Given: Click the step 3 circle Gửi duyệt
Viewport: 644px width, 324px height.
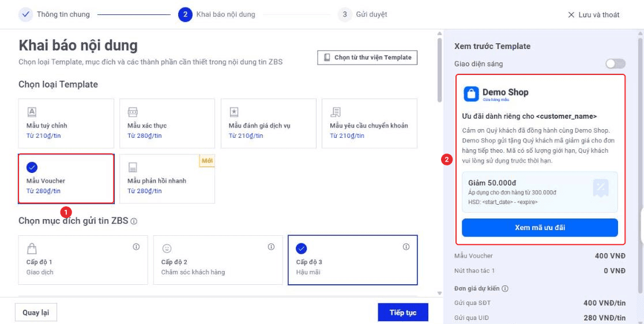Looking at the screenshot, I should (345, 14).
